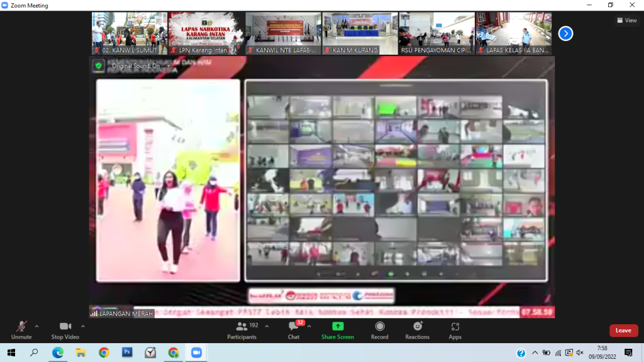Open Zoom Apps

pyautogui.click(x=455, y=329)
